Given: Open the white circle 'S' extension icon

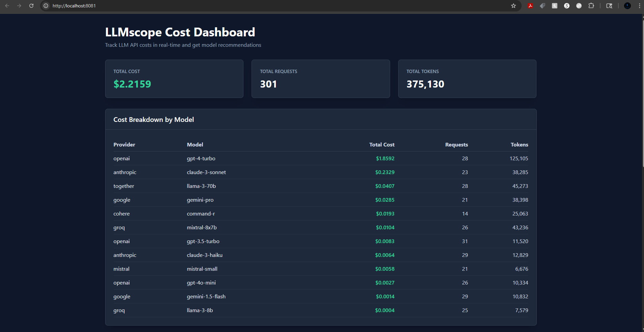Looking at the screenshot, I should 567,6.
